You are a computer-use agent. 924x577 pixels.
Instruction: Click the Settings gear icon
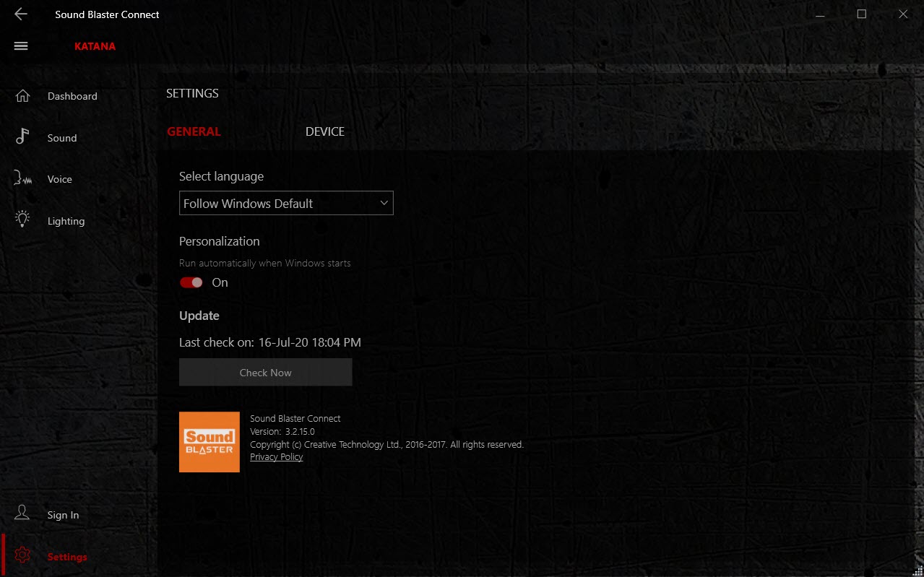[22, 556]
